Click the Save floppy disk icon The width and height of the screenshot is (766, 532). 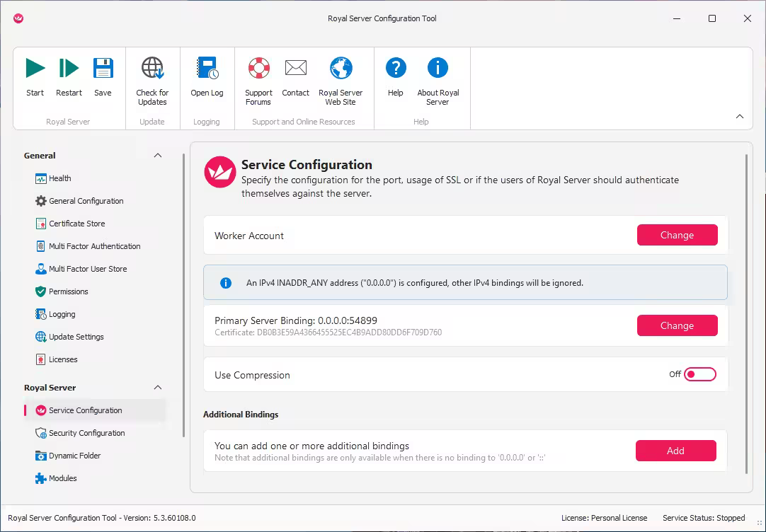(103, 69)
